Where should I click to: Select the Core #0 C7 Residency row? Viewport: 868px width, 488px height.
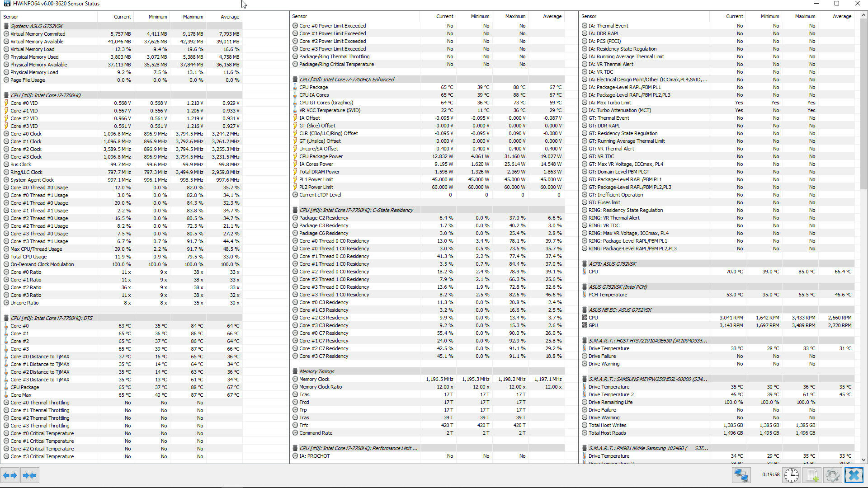tap(428, 333)
